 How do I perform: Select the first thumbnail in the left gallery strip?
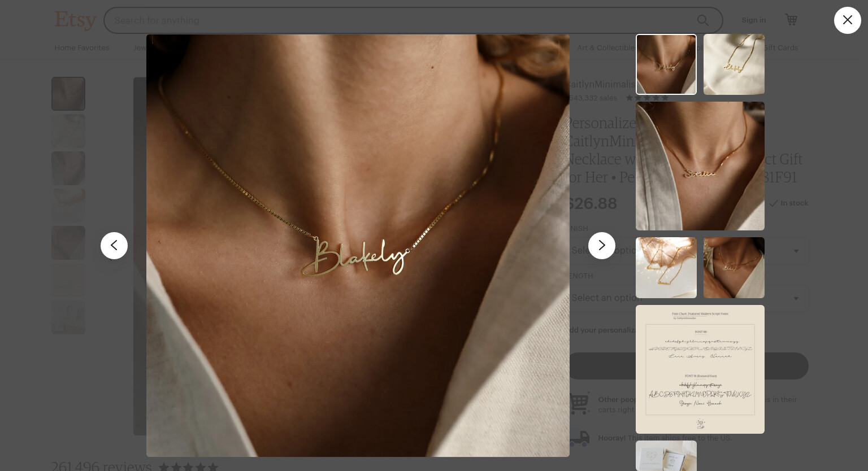(x=68, y=94)
